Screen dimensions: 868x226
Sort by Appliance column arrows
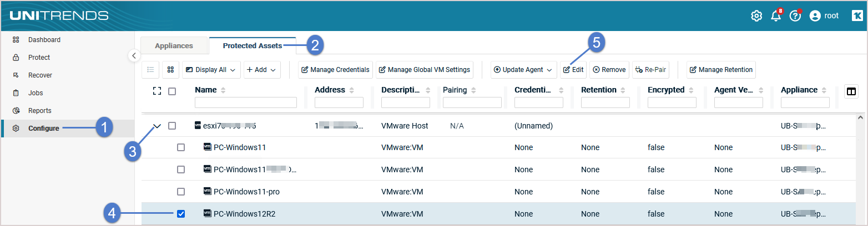[825, 90]
